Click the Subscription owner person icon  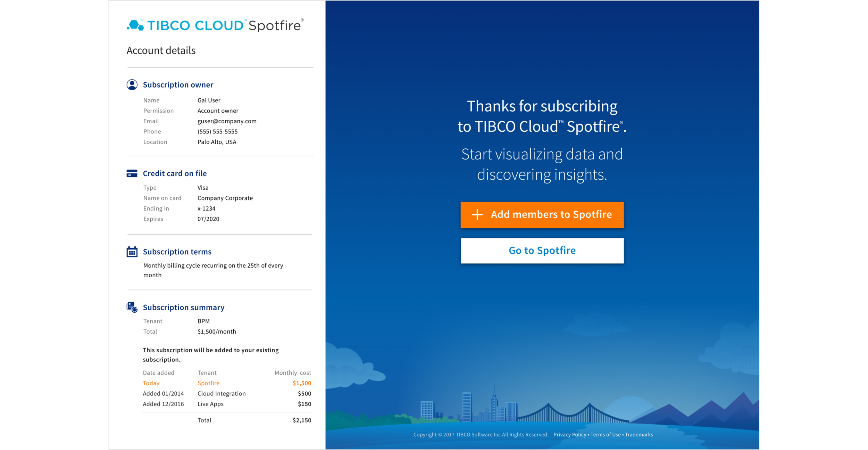(x=132, y=85)
